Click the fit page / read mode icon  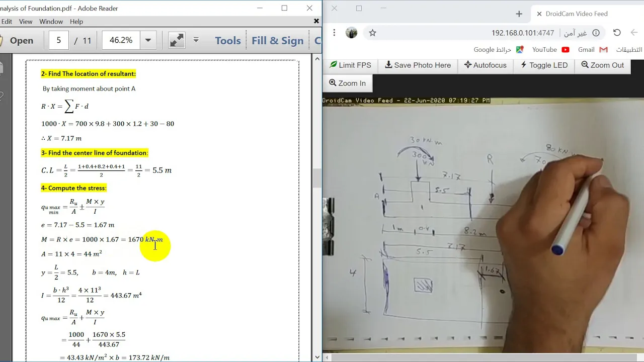point(177,40)
